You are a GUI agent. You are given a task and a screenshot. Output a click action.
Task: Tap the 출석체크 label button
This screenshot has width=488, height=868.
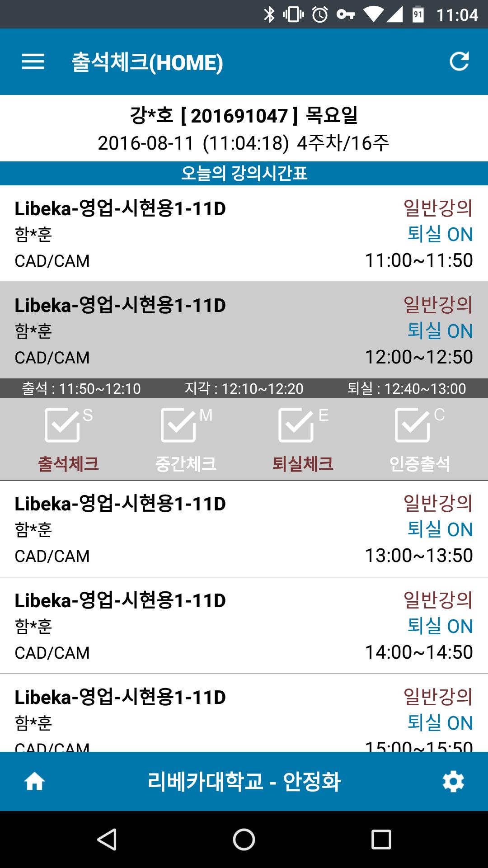point(68,464)
